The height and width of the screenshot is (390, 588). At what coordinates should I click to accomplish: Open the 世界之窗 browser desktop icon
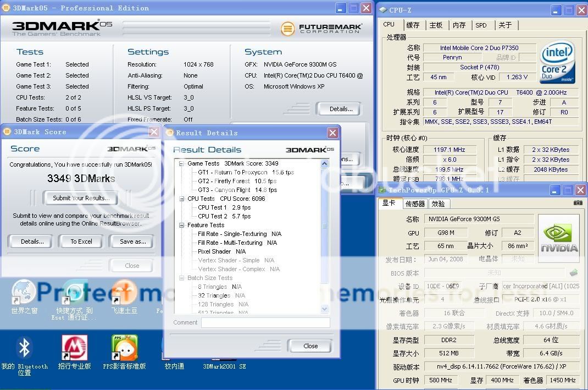click(x=24, y=296)
